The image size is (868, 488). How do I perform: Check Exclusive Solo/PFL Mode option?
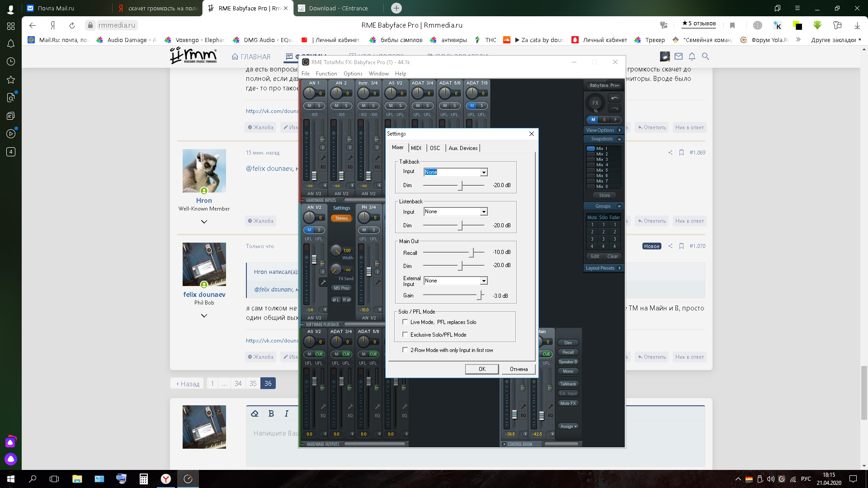pos(405,335)
